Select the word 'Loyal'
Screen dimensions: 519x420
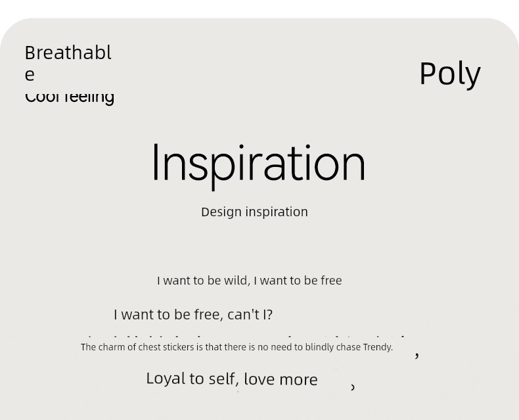166,379
